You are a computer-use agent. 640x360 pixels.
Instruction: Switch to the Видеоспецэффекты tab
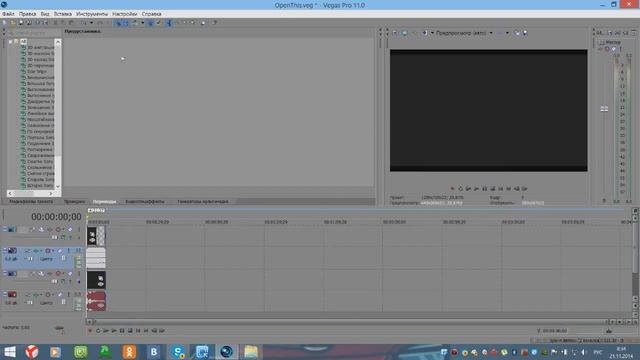[x=145, y=202]
